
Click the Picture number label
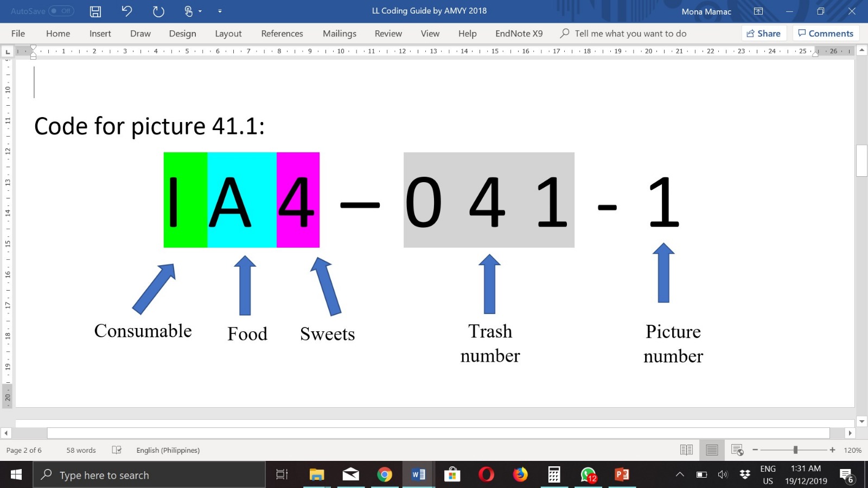[673, 343]
